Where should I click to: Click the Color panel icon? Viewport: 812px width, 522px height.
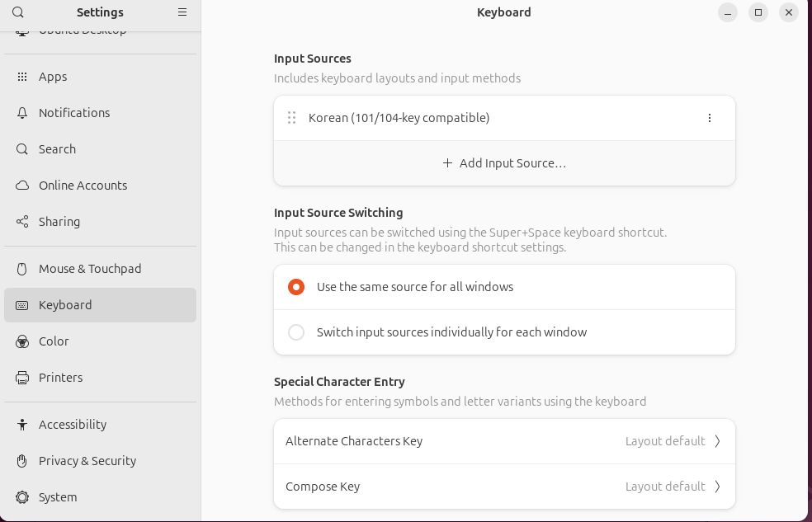(21, 341)
